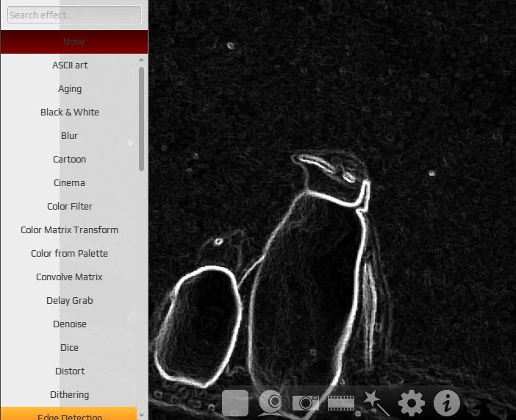Click effects list scrollbar up arrow
Screen dimensions: 516x420
click(x=142, y=60)
